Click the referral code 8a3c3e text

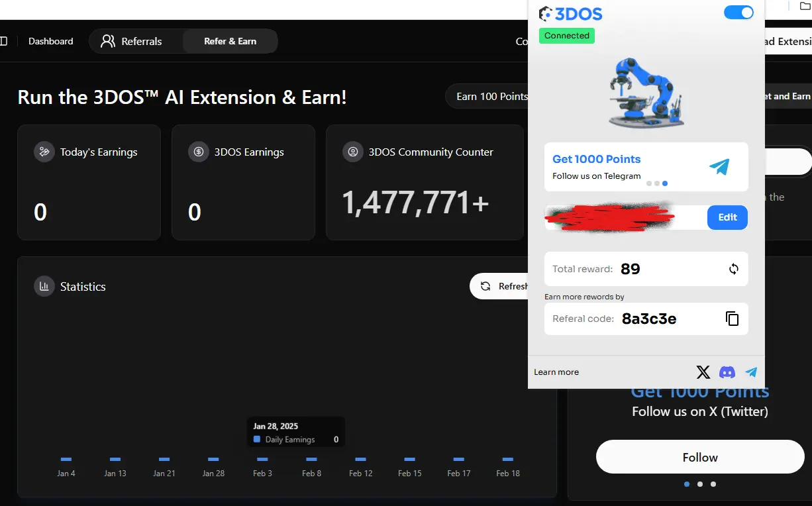649,319
